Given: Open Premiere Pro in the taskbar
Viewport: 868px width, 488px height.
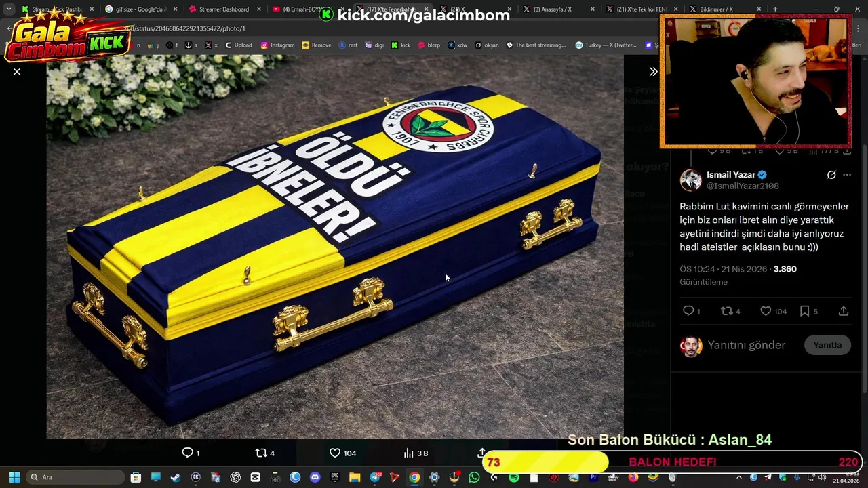Looking at the screenshot, I should coord(593,477).
